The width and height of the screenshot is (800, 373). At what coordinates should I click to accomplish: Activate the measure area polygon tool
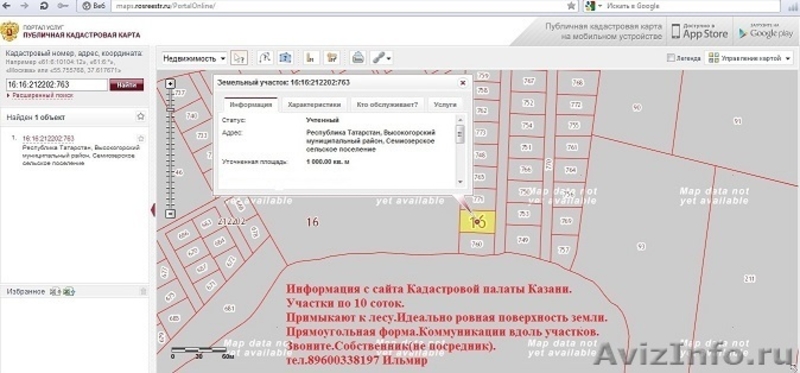tap(285, 58)
